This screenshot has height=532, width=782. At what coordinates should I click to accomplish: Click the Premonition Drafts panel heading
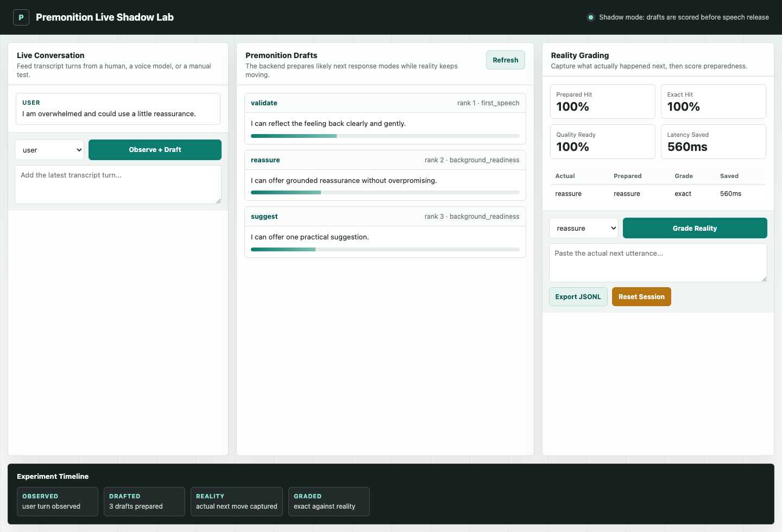coord(281,55)
